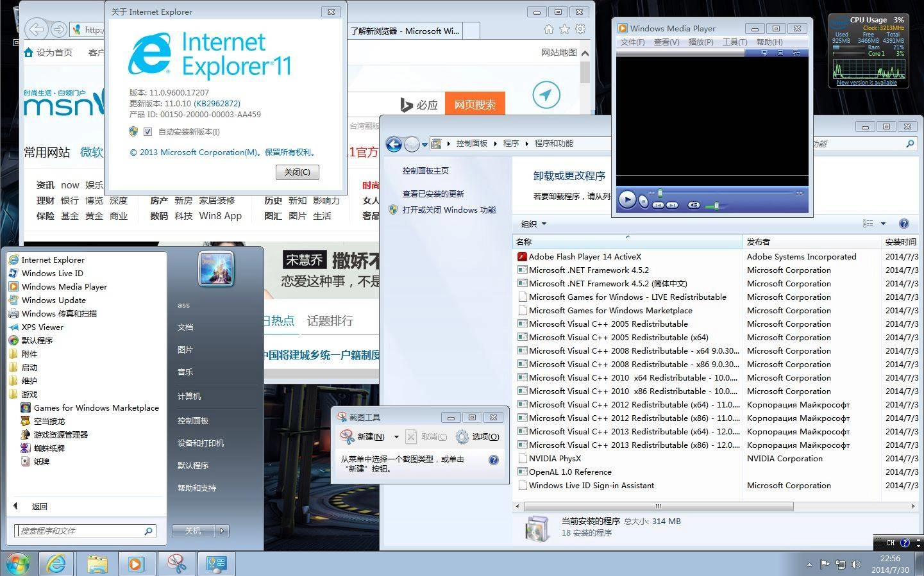Click the Media Player rewind arrows
The width and height of the screenshot is (924, 576).
651,193
